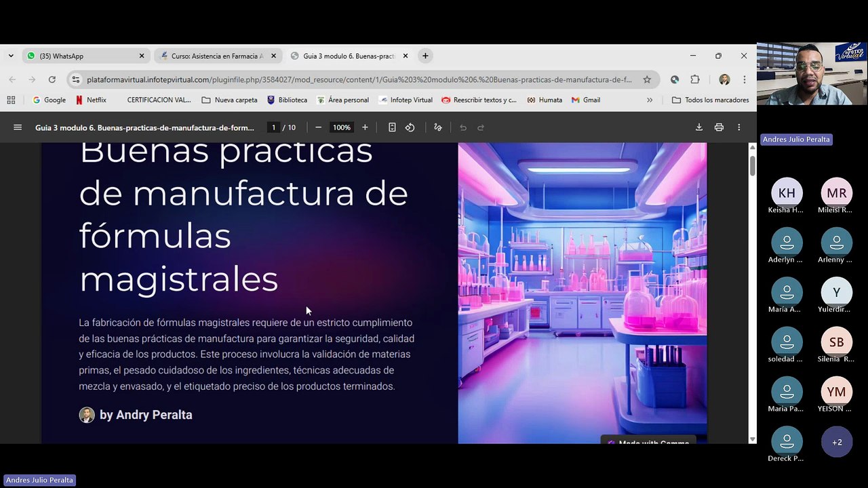Image resolution: width=868 pixels, height=488 pixels.
Task: Open the tab search dropdown arrow
Action: 11,56
